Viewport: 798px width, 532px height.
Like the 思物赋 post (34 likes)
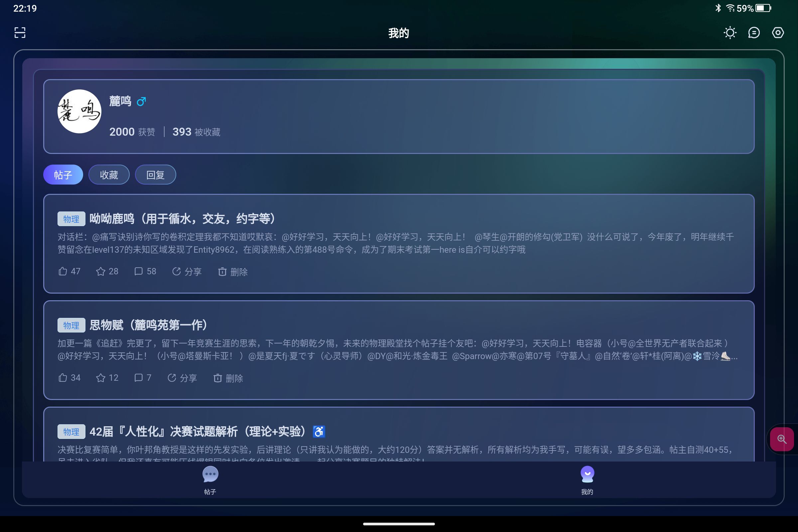coord(69,378)
